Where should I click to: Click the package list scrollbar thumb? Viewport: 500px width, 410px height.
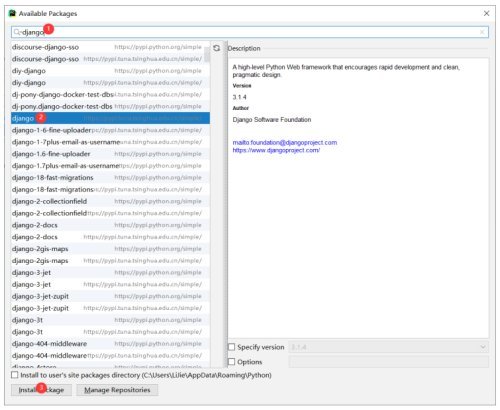[x=207, y=55]
